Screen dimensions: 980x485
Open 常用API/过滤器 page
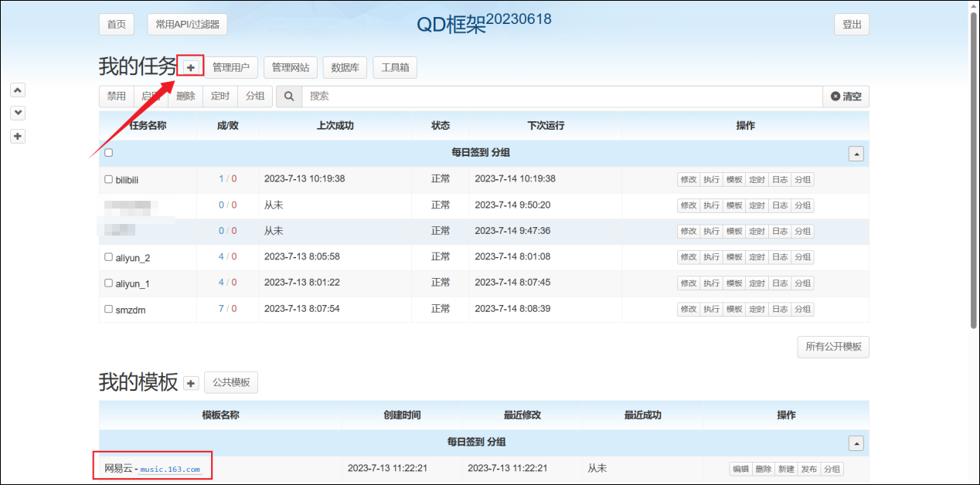click(187, 25)
